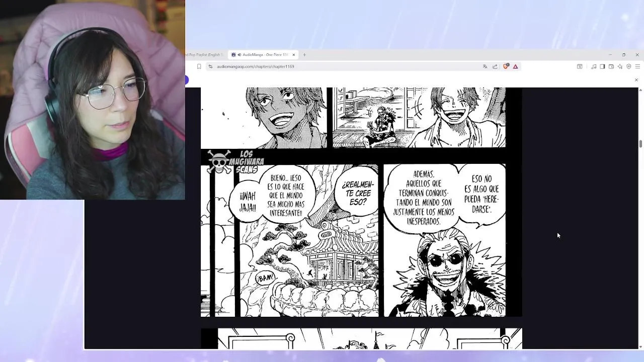This screenshot has height=362, width=644.
Task: View site information icon in address bar
Action: coord(210,66)
